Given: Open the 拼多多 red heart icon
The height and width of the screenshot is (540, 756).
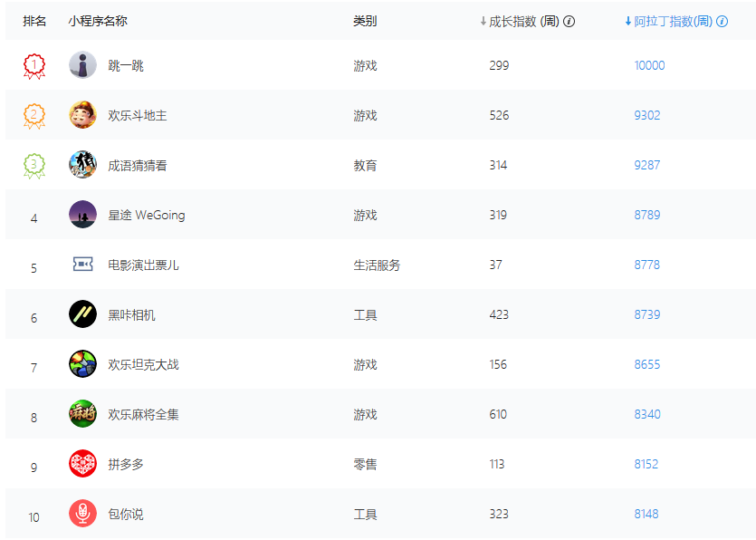Looking at the screenshot, I should (82, 464).
